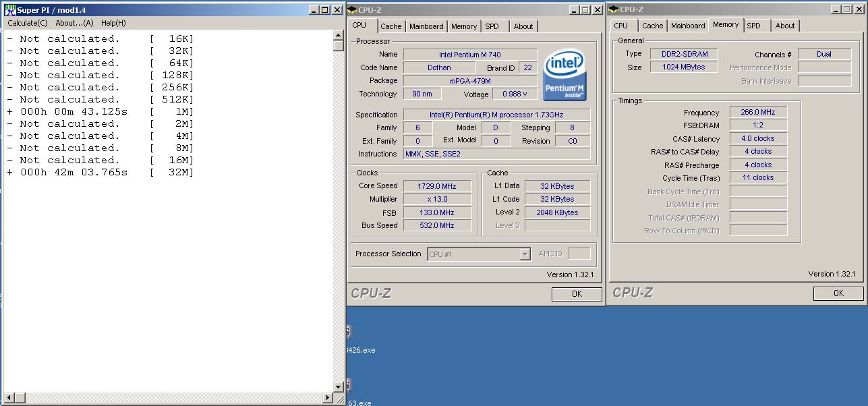Select the 63.exe desktop file label
This screenshot has width=868, height=406.
coord(359,403)
